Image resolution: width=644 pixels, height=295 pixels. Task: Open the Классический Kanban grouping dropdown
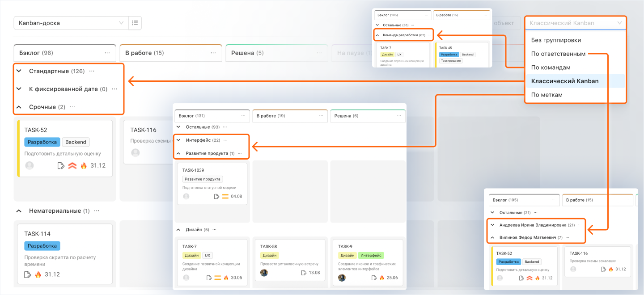click(x=575, y=23)
